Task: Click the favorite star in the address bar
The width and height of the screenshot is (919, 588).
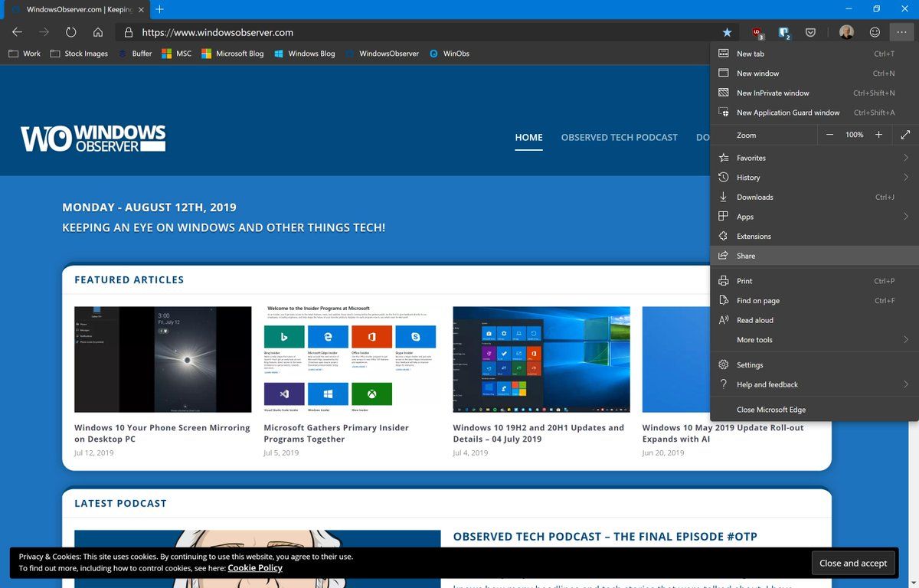Action: click(x=727, y=32)
